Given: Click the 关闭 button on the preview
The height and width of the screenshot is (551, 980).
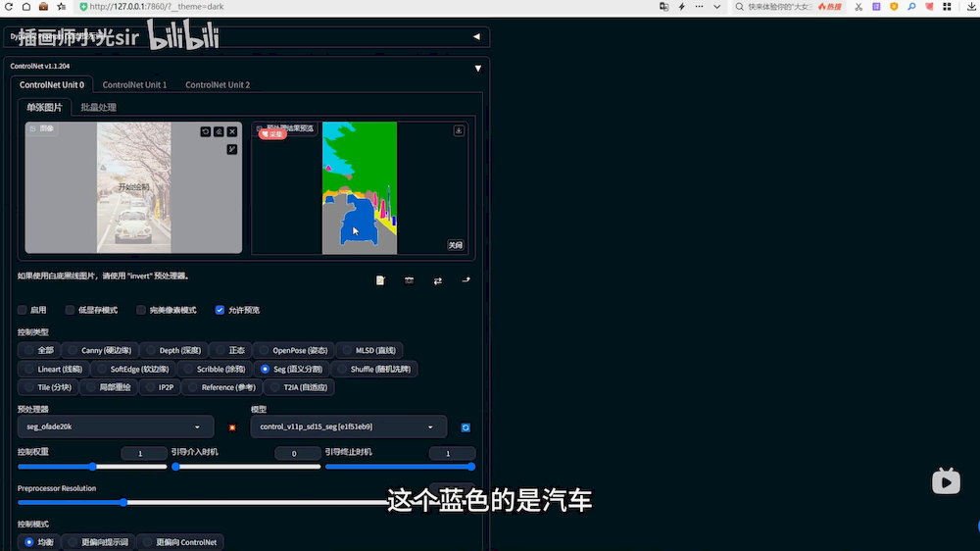Looking at the screenshot, I should tap(455, 245).
